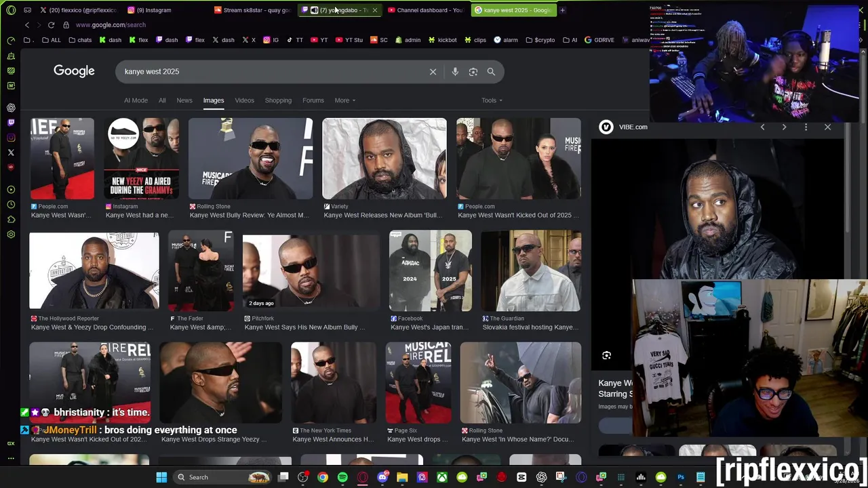Viewport: 868px width, 488px height.
Task: Reload the current Google page
Action: coord(51,25)
